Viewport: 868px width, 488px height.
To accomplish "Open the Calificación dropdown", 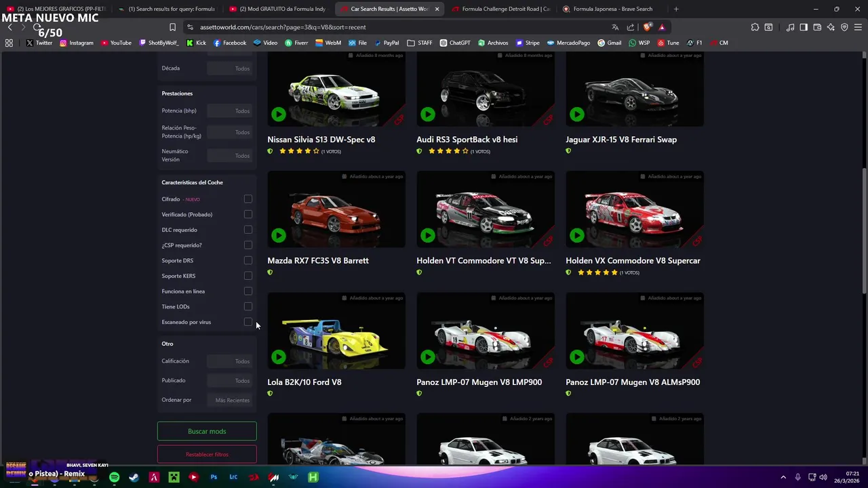I will click(x=230, y=361).
